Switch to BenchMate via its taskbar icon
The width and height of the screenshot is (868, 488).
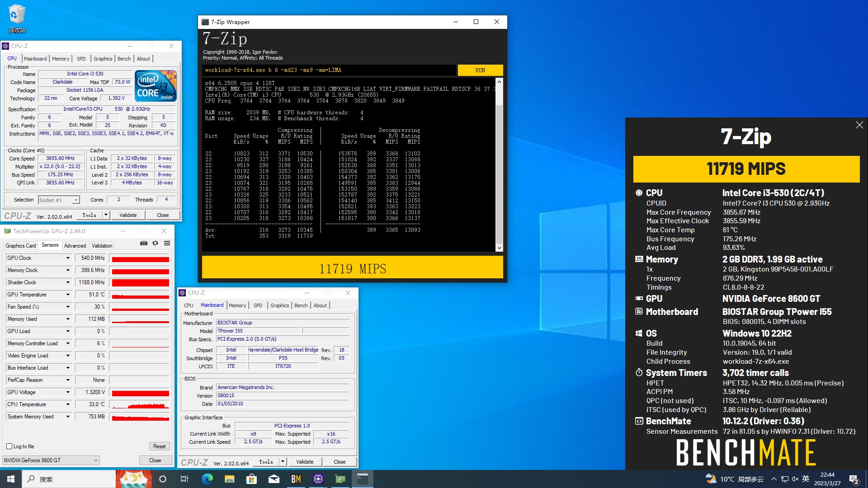[x=296, y=479]
